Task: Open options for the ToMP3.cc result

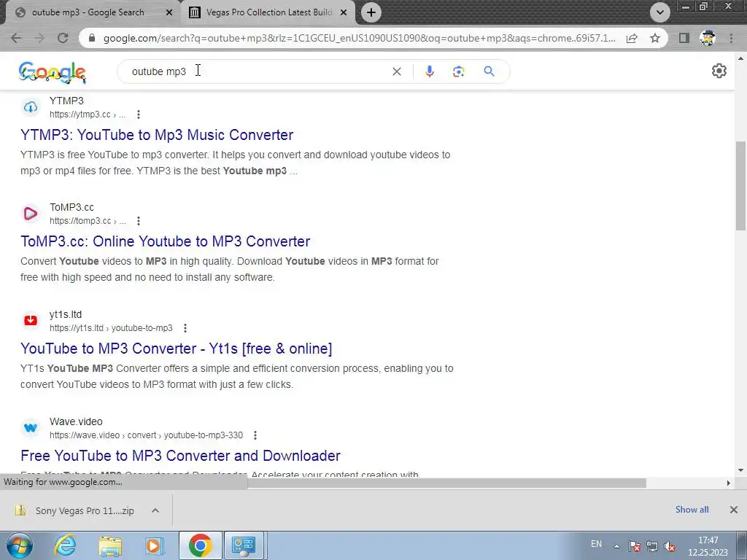Action: pyautogui.click(x=138, y=221)
